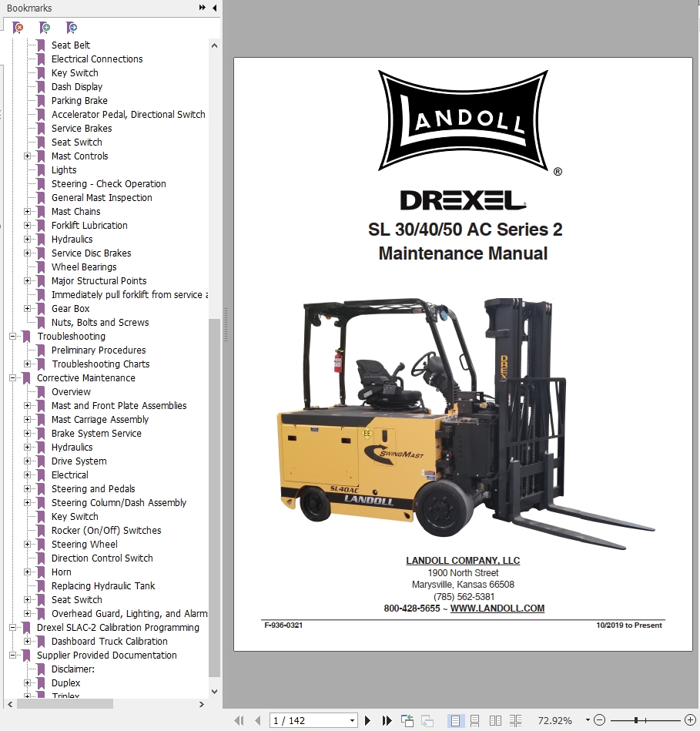This screenshot has height=731, width=700.
Task: Collapse the Corrective Maintenance section
Action: (x=13, y=378)
